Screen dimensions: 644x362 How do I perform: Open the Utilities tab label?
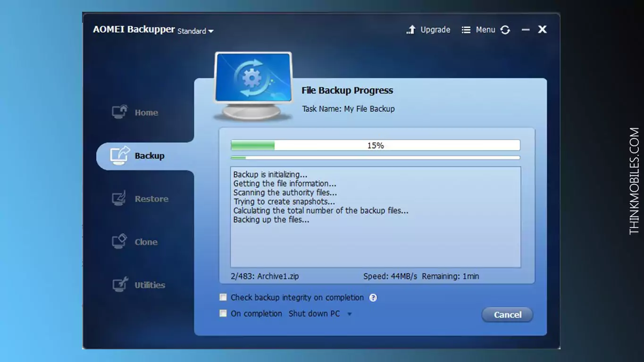150,285
